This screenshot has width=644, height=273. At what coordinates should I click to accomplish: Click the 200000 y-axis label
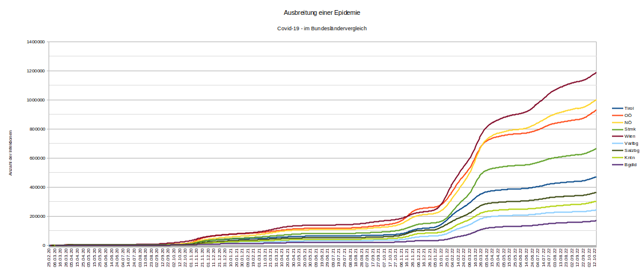point(37,217)
